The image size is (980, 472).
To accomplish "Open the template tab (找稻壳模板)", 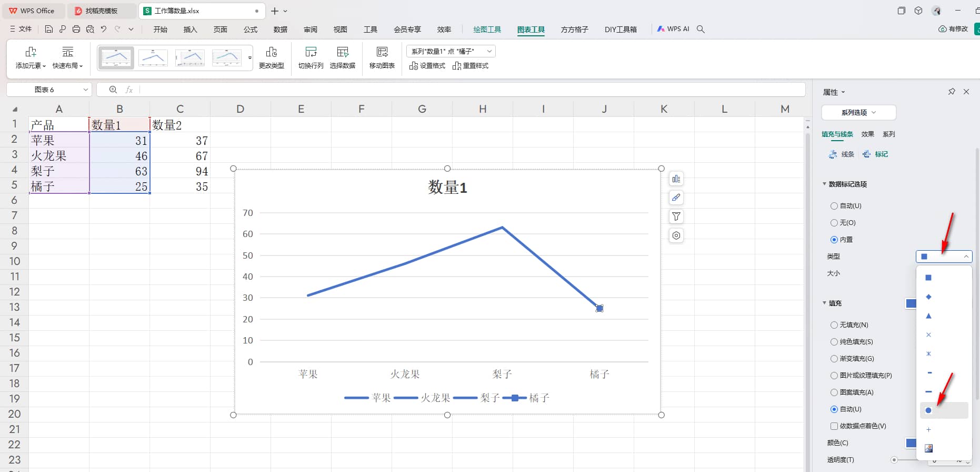I will click(102, 11).
